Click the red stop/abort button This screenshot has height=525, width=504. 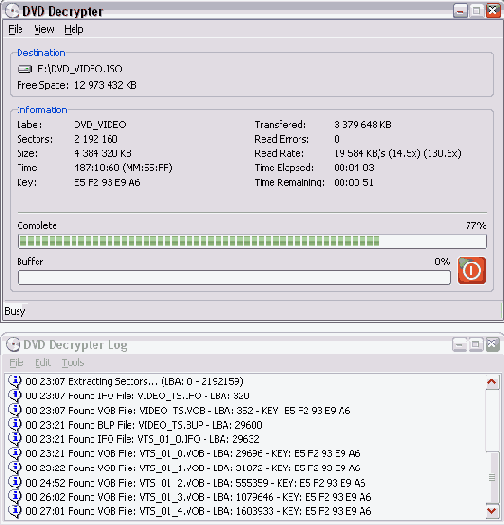(472, 271)
